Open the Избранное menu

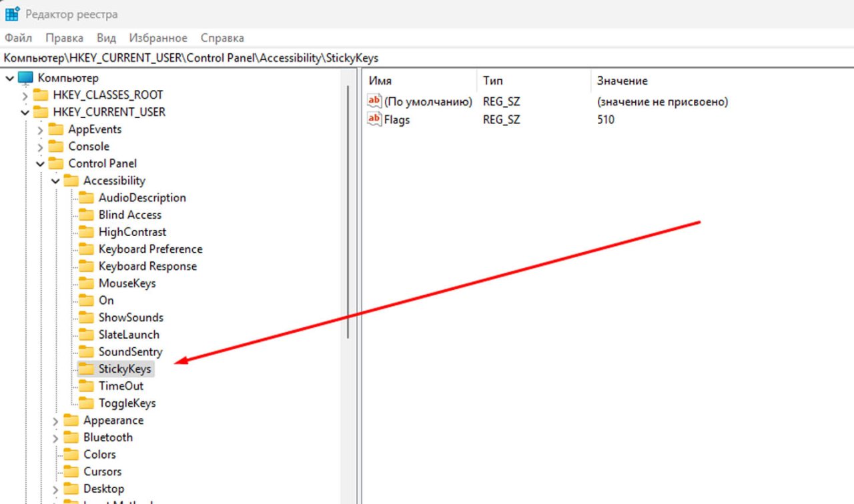click(x=158, y=38)
